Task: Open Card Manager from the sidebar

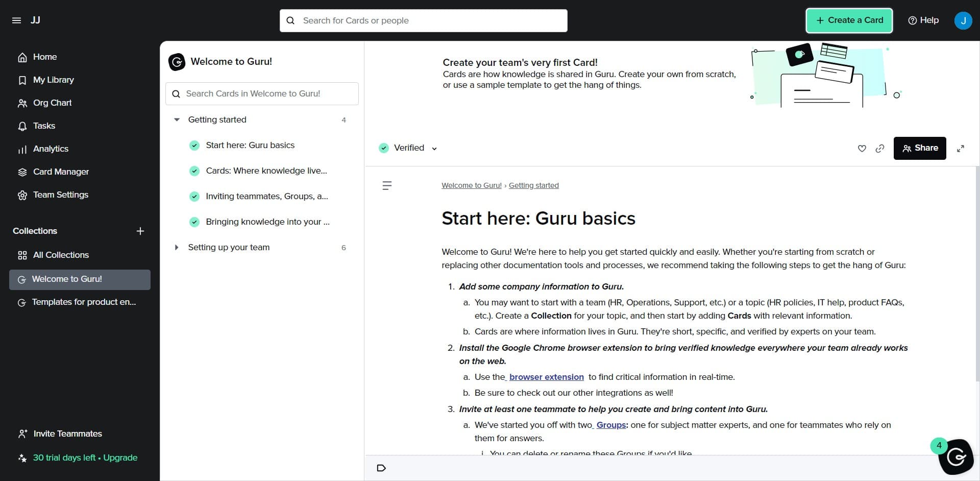Action: pos(61,172)
